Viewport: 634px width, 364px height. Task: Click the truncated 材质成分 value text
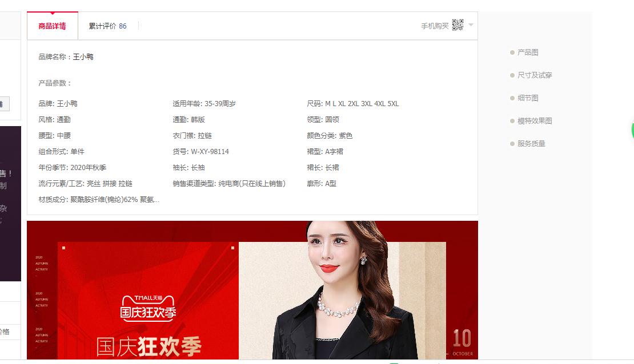115,200
